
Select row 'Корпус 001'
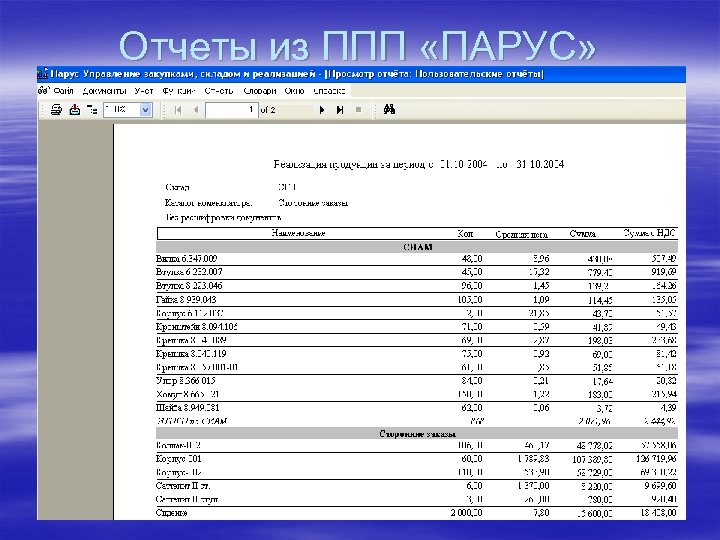[416, 459]
